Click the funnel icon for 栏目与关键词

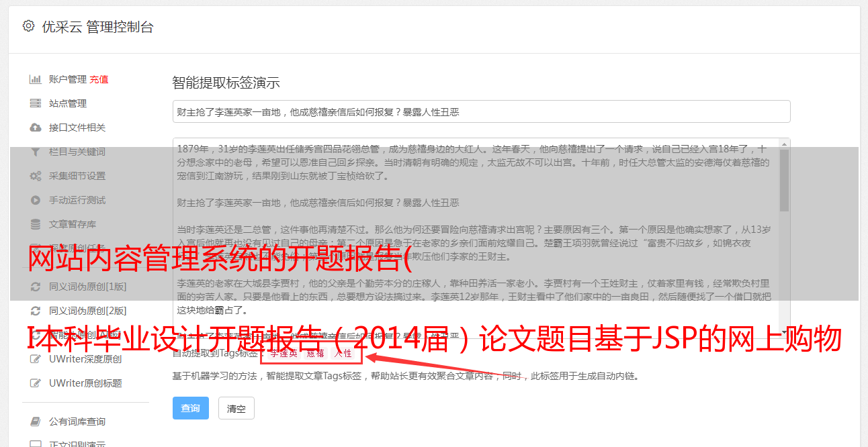36,152
